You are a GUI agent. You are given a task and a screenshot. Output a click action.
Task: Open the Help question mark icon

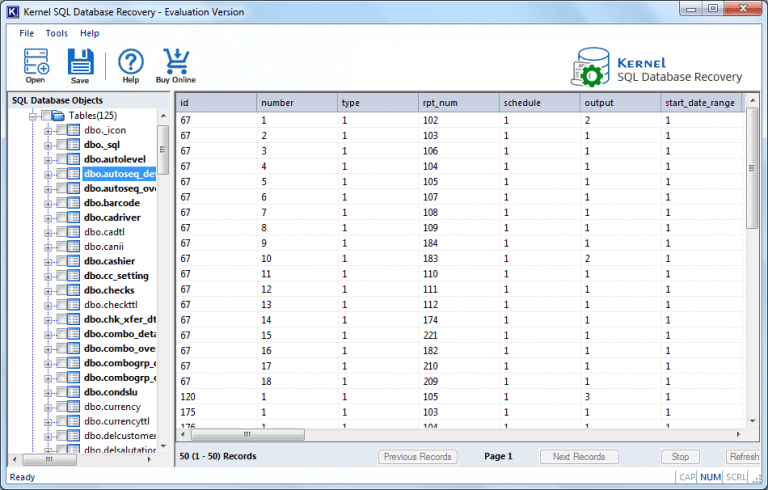(131, 62)
